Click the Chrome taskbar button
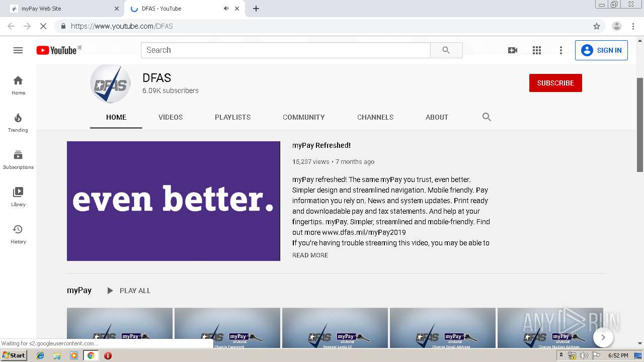This screenshot has height=362, width=644. coord(91,355)
